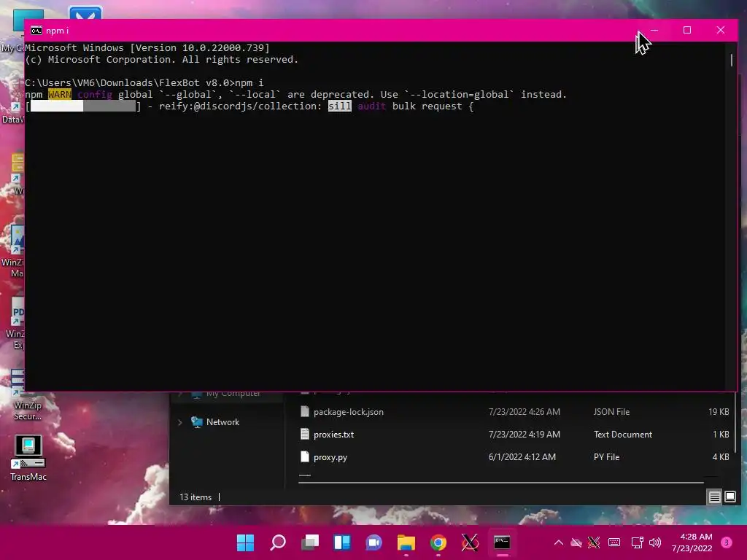Open File Explorer from taskbar

tap(406, 542)
